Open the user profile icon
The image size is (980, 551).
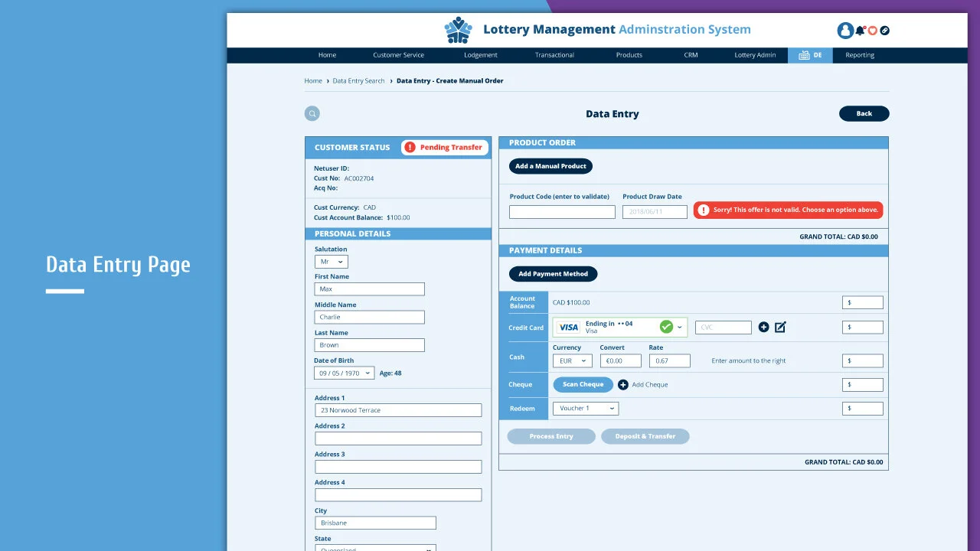coord(845,31)
